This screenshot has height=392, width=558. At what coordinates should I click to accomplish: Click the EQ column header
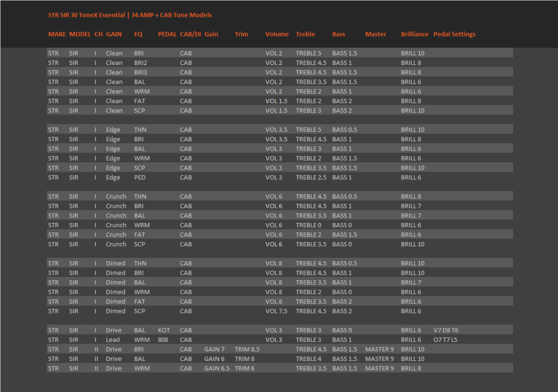(x=138, y=34)
